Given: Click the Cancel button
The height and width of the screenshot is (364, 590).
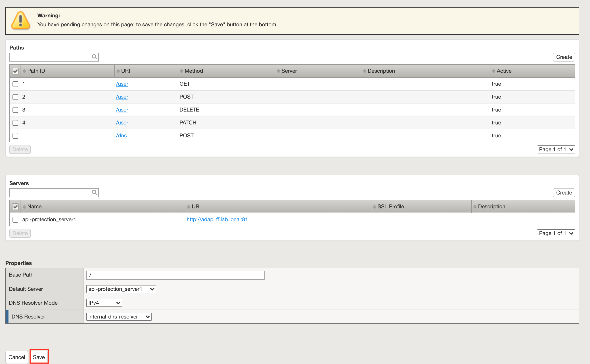Looking at the screenshot, I should click(x=17, y=357).
